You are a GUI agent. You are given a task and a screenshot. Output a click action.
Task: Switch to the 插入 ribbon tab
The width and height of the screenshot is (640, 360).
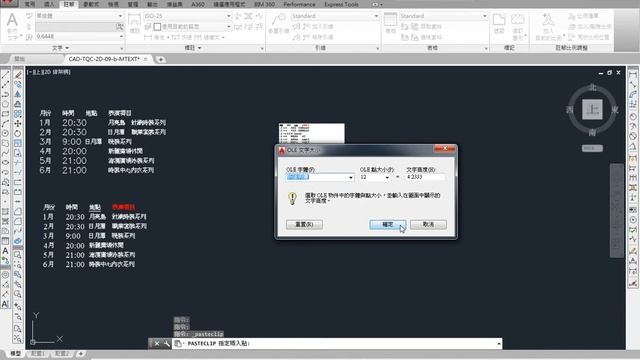click(49, 4)
